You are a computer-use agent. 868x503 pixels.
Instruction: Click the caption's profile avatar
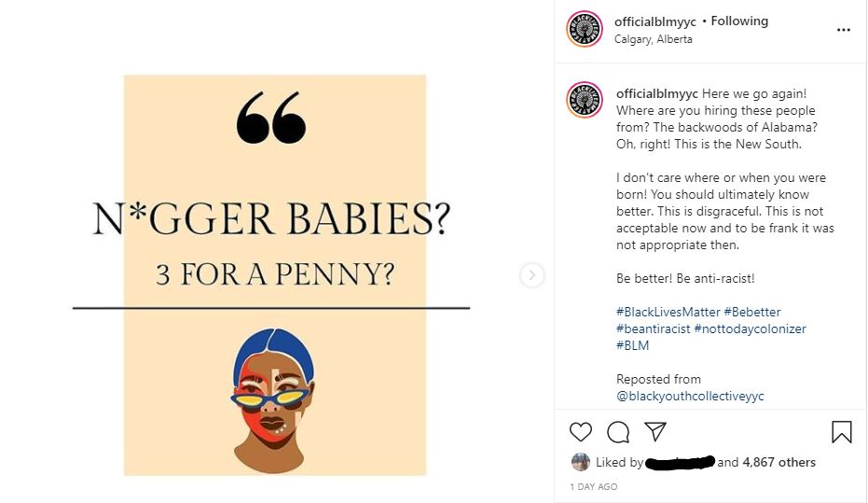coord(584,100)
